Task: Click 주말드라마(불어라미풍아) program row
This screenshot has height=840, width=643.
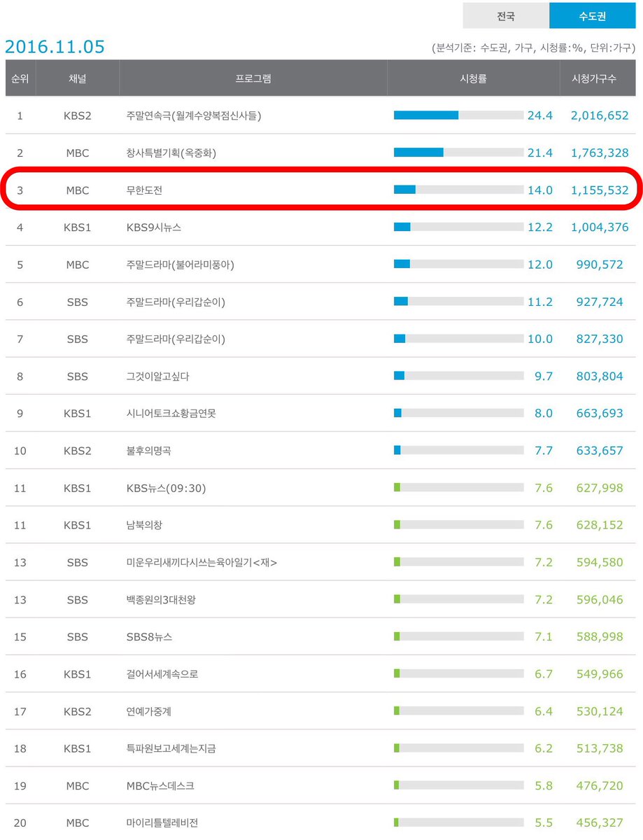Action: (321, 265)
